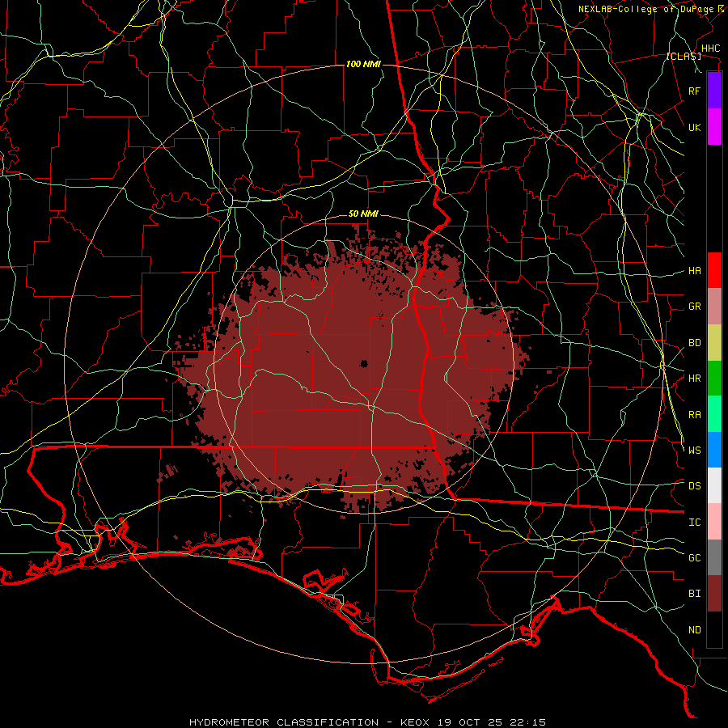Click the "UK" legend label text
This screenshot has height=728, width=728.
click(694, 127)
